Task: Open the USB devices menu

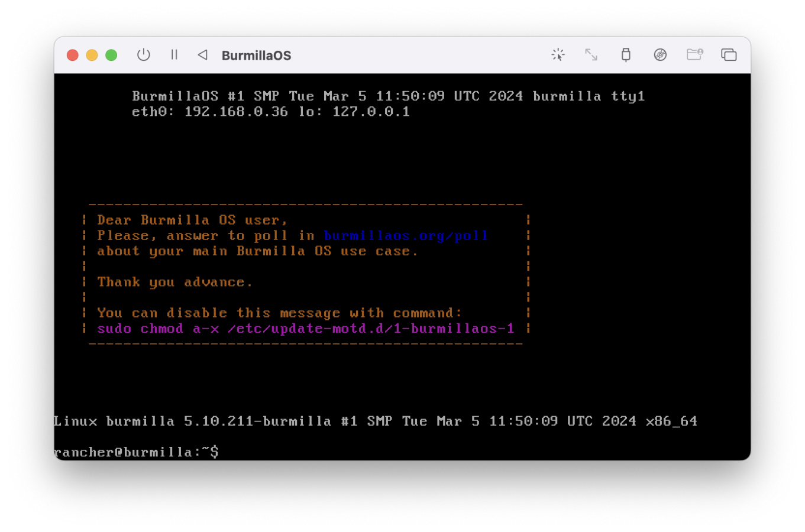Action: [626, 55]
